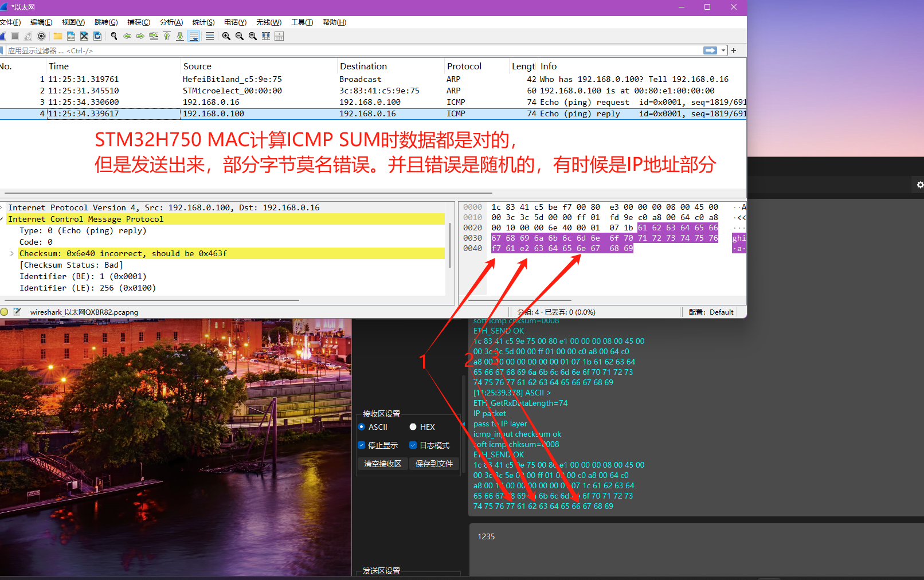Open the 工具(T) menu
924x580 pixels.
302,22
